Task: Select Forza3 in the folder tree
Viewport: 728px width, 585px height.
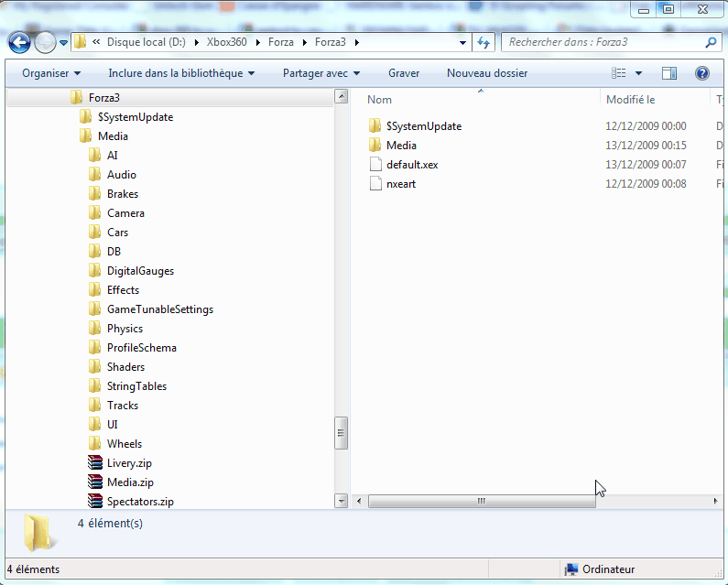Action: [x=104, y=98]
